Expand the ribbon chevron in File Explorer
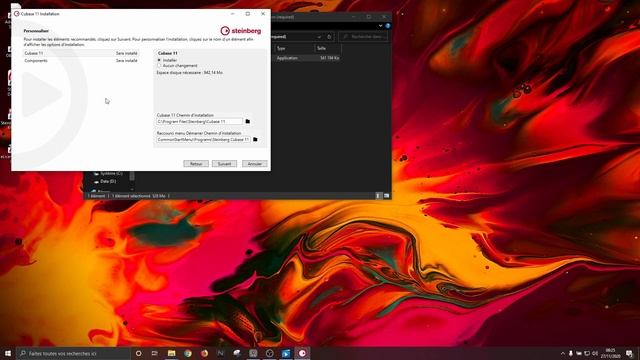 pyautogui.click(x=380, y=26)
